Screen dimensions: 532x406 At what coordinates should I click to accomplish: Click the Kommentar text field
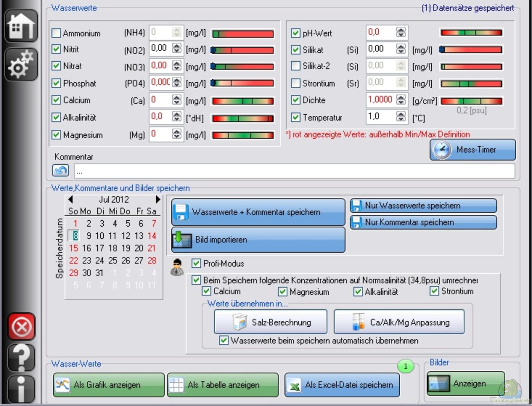(x=294, y=171)
